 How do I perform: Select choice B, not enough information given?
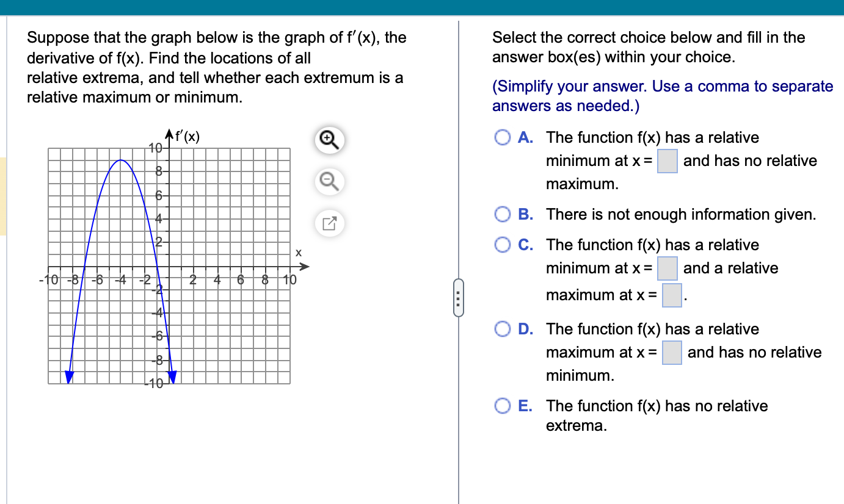(502, 214)
